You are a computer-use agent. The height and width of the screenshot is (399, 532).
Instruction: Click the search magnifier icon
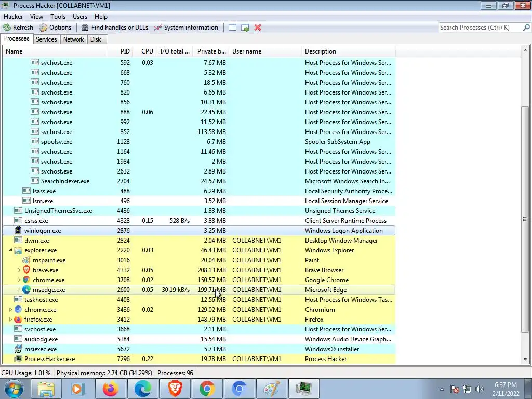[x=526, y=28]
